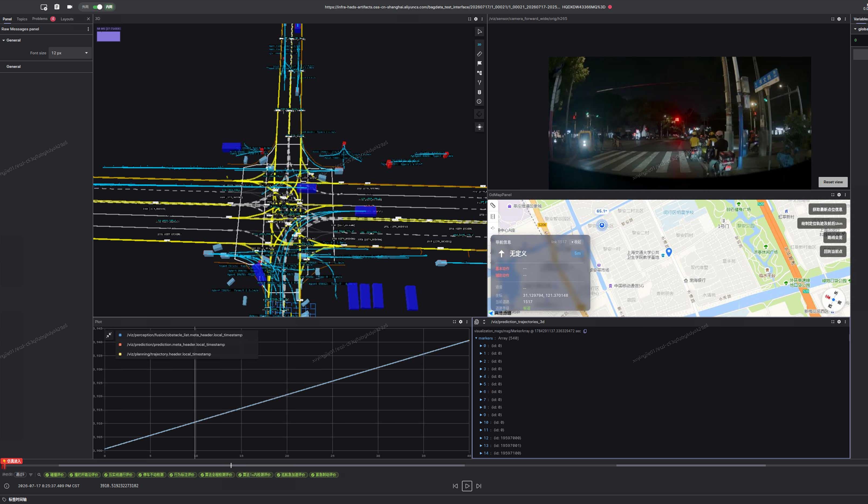Click the play button in playback controls
Image resolution: width=868 pixels, height=504 pixels.
[467, 486]
